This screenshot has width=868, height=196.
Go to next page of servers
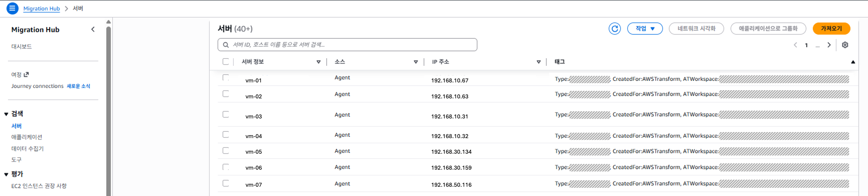pos(829,45)
